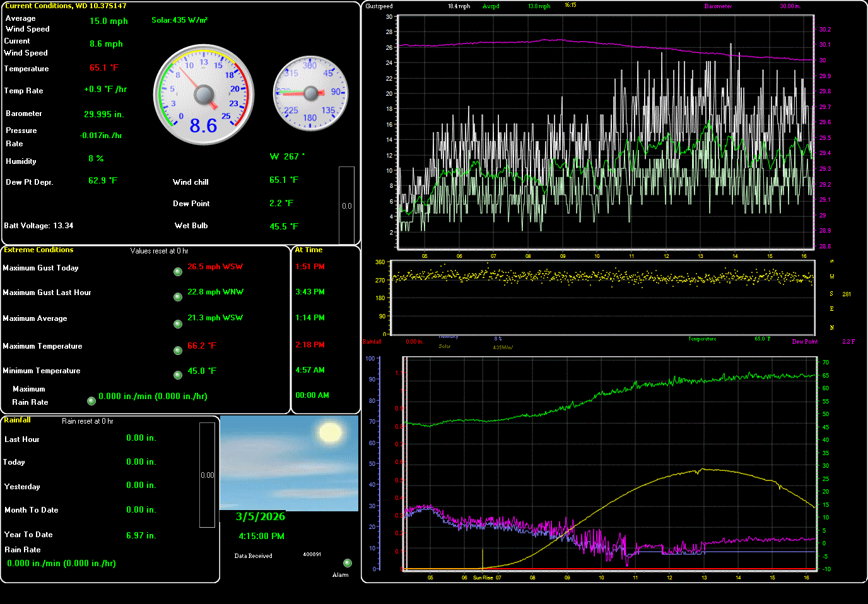This screenshot has width=868, height=604.
Task: Click the Barometer legend above wind graph
Action: 718,6
